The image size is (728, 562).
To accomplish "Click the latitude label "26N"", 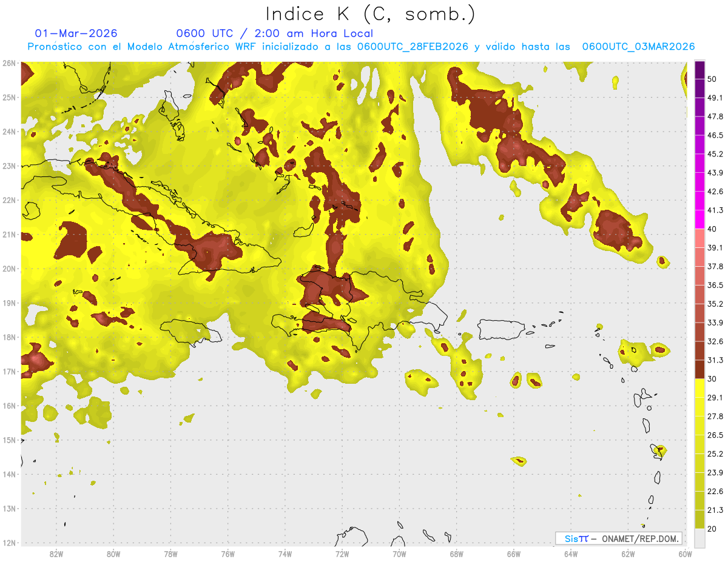I will (x=9, y=63).
